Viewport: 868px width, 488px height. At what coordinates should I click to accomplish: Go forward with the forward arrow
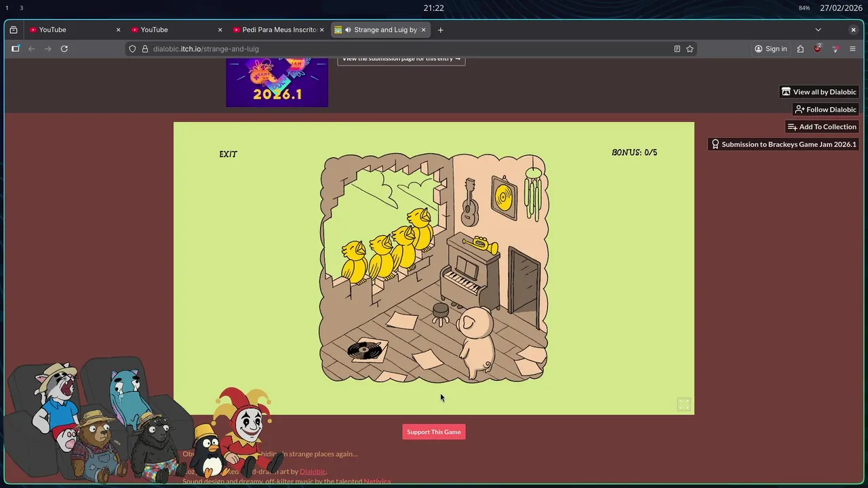pyautogui.click(x=47, y=49)
